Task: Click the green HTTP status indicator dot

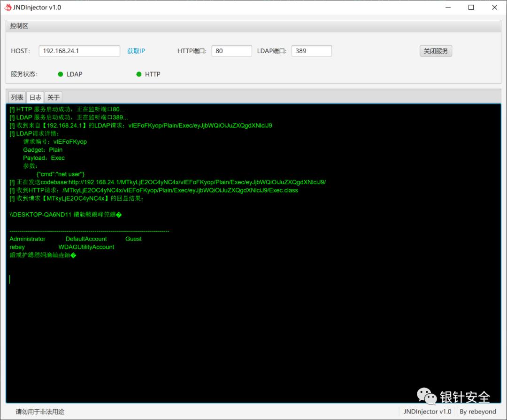Action: (139, 74)
